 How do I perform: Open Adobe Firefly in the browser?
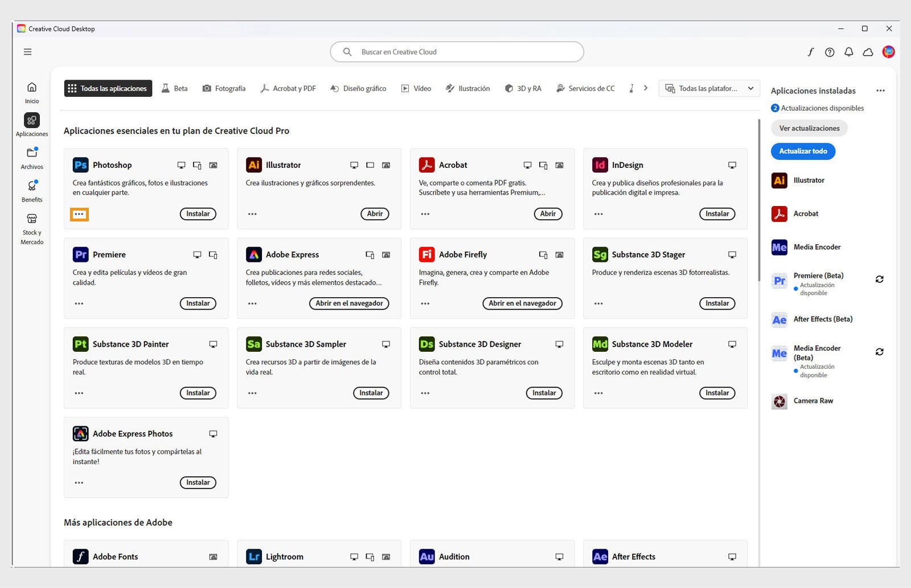522,303
